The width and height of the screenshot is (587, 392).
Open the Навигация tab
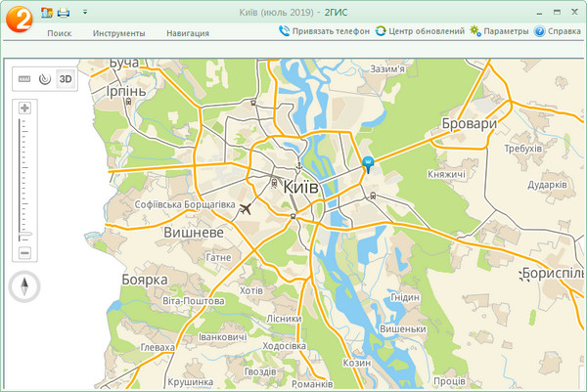point(187,33)
